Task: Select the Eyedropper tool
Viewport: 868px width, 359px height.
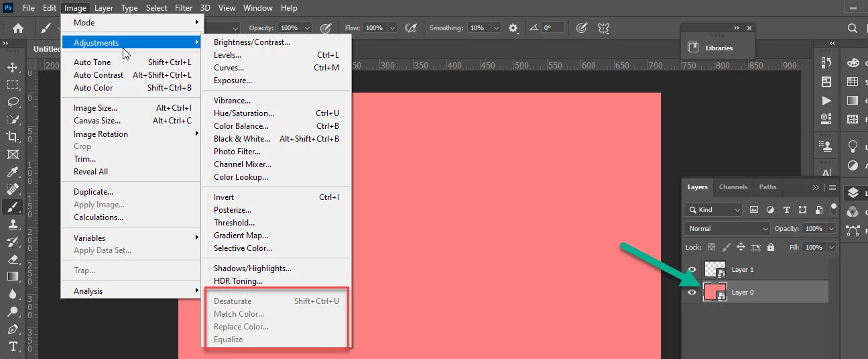Action: coord(13,172)
